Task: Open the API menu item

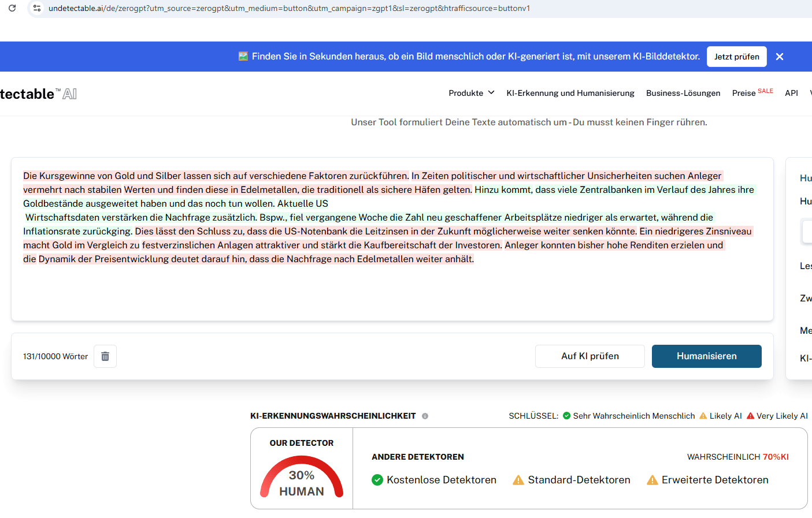Action: coord(791,93)
